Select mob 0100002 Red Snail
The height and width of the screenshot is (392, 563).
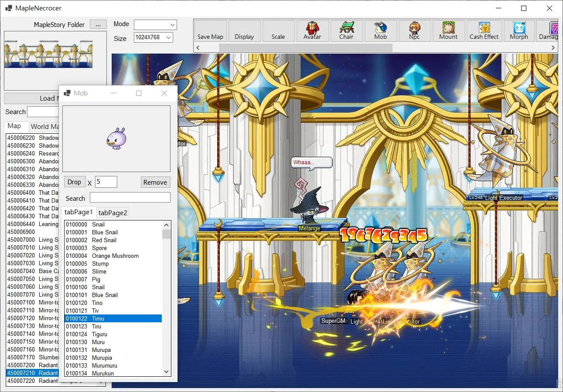coord(113,240)
